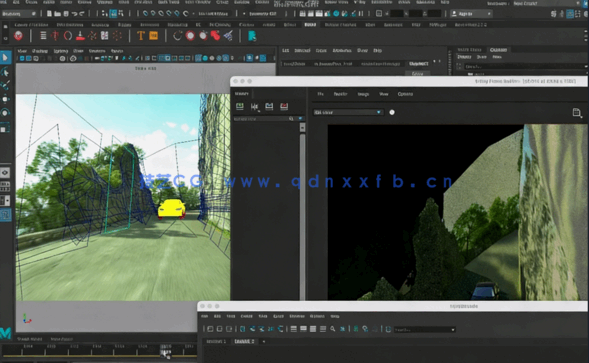Activate the Rotate tool in left toolbox

(5, 113)
